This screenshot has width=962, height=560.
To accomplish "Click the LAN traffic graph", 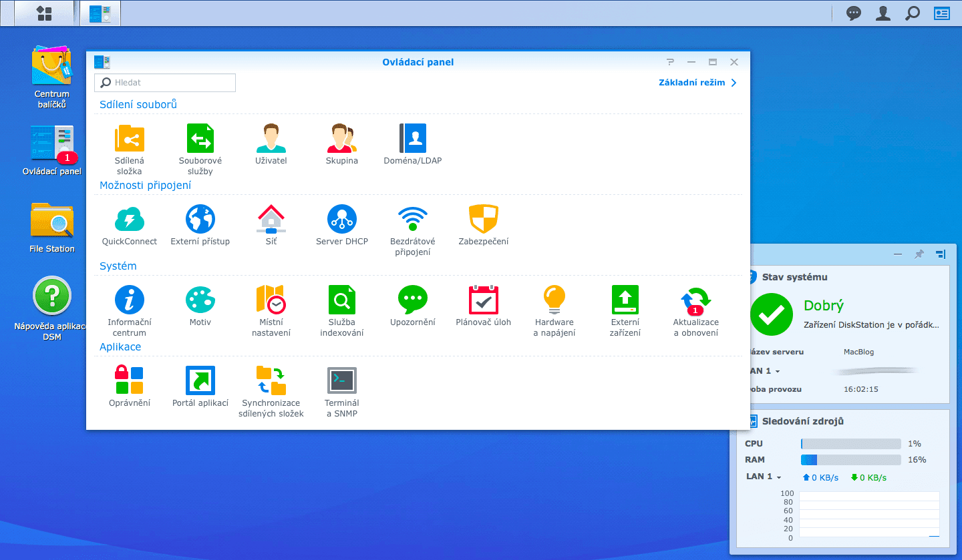I will click(x=869, y=515).
